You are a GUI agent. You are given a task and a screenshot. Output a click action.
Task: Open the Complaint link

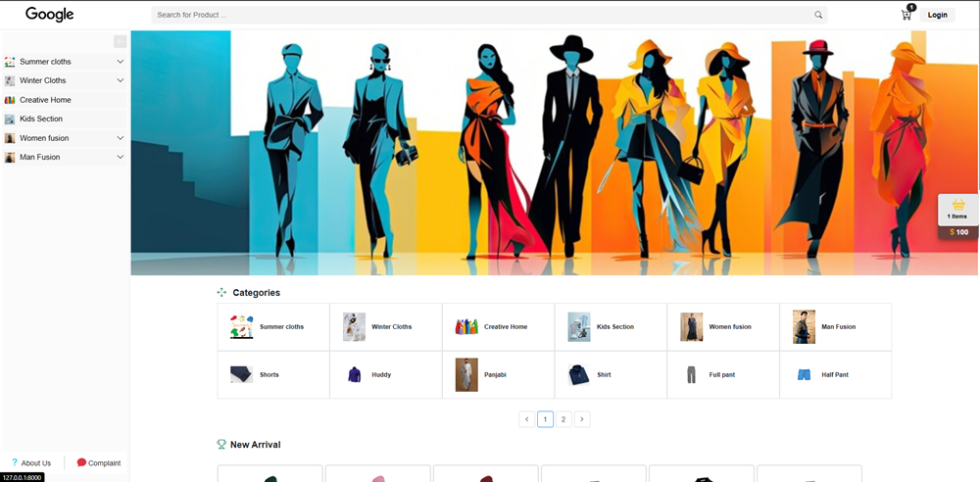pyautogui.click(x=99, y=463)
